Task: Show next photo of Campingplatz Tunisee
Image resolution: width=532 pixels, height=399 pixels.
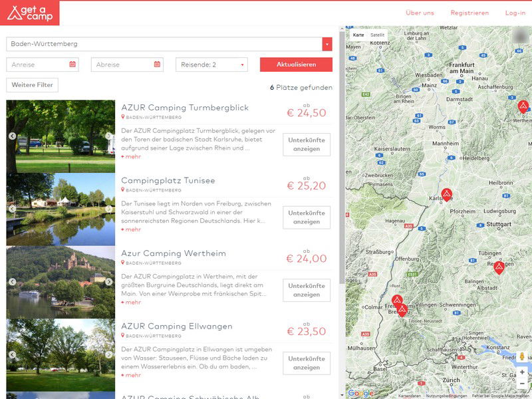Action: point(108,209)
